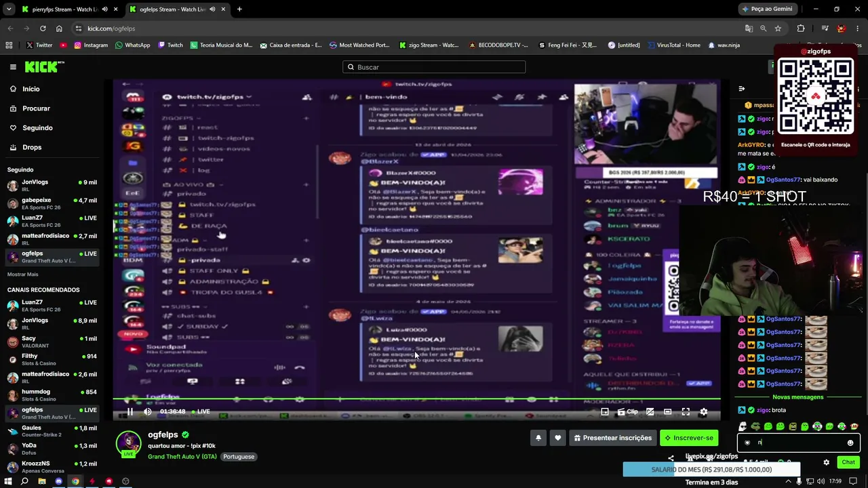Screen dimensions: 868x488
Task: Open chat settings gear icon
Action: tap(826, 462)
